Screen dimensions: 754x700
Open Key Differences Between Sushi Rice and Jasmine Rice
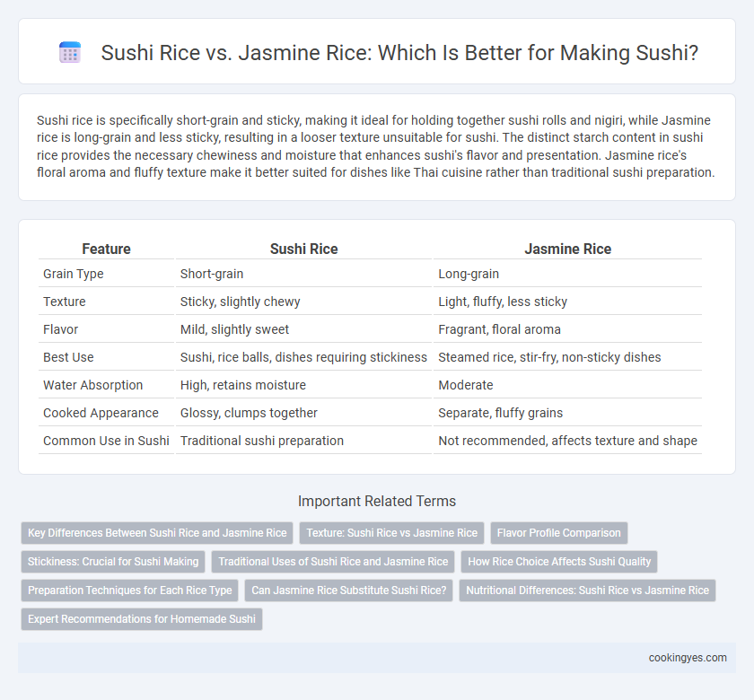coord(157,533)
